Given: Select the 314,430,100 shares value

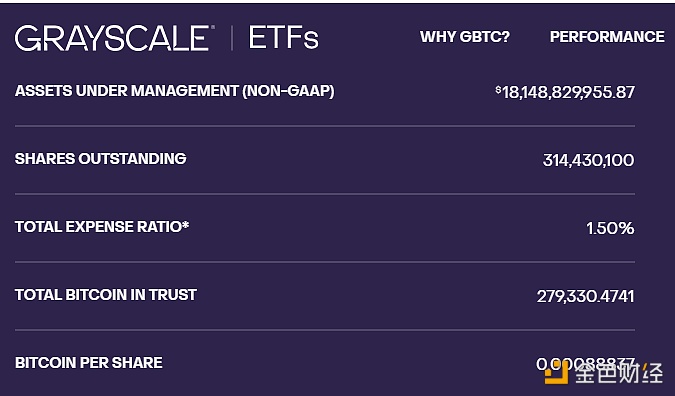Looking at the screenshot, I should point(588,160).
